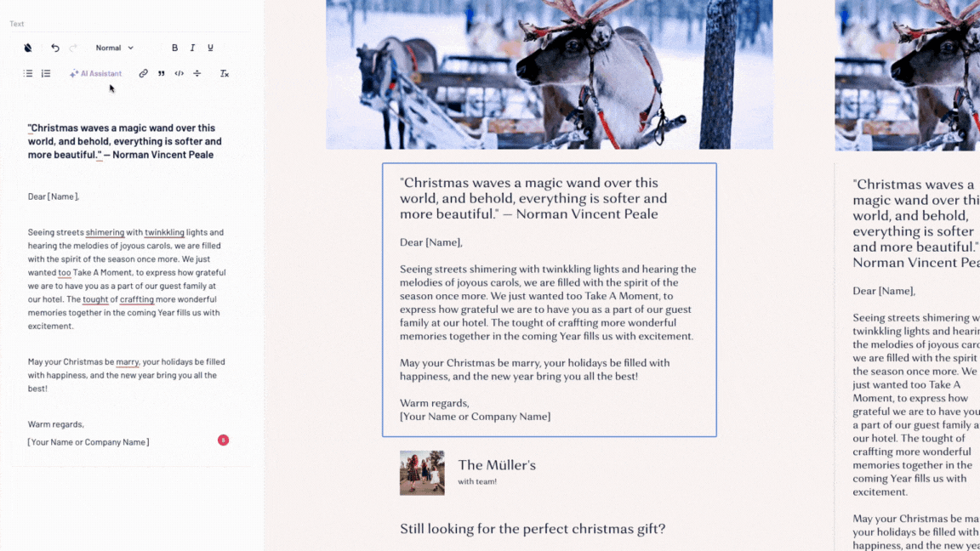The height and width of the screenshot is (551, 980).
Task: Insert a numbered list
Action: [x=46, y=74]
